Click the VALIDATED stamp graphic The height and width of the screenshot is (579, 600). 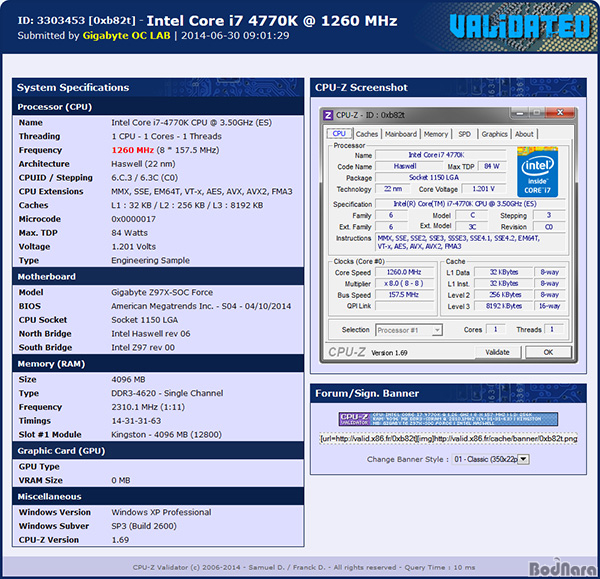[x=520, y=26]
